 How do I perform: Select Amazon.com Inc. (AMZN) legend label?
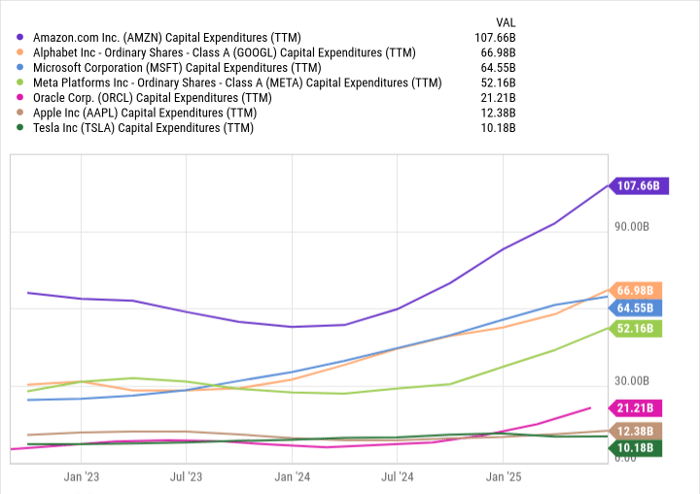coord(167,37)
